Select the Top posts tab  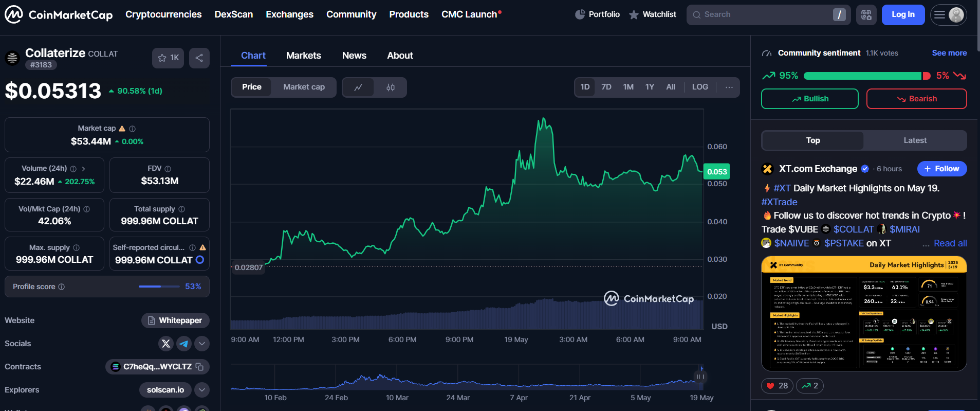pyautogui.click(x=813, y=140)
